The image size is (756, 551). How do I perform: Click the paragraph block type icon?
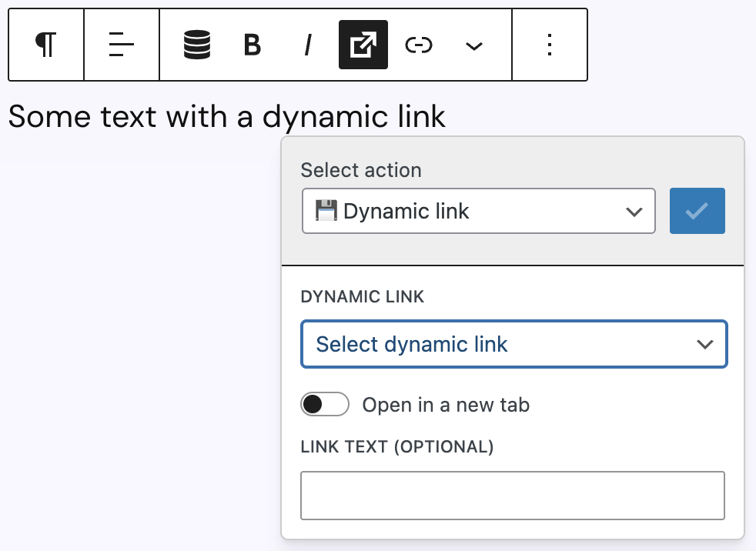tap(46, 45)
